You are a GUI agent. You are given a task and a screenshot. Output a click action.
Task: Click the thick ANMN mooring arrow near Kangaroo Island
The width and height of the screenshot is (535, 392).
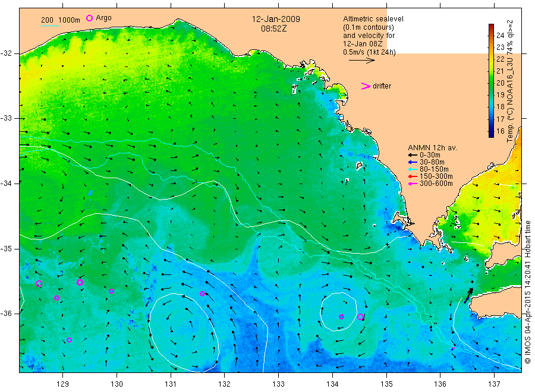[x=468, y=296]
